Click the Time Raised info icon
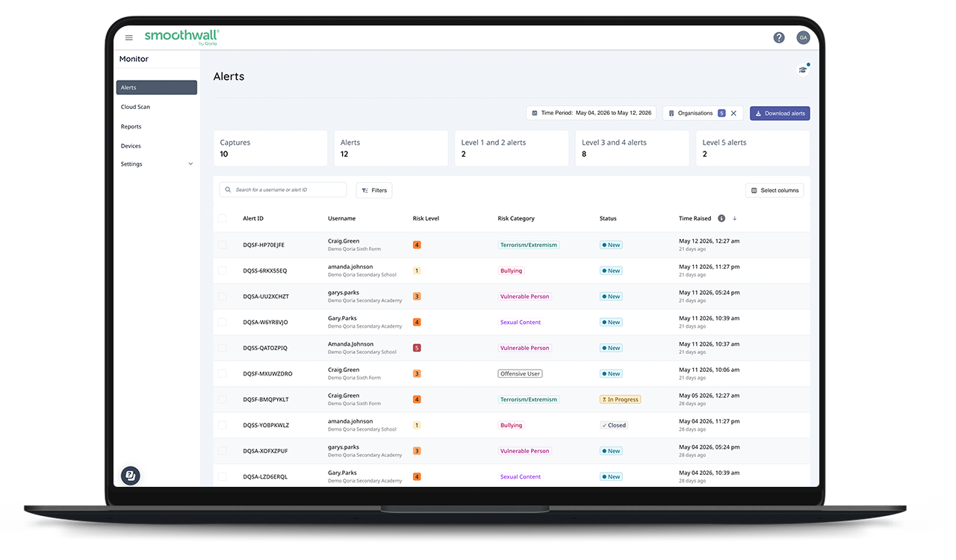The image size is (956, 560). point(721,219)
